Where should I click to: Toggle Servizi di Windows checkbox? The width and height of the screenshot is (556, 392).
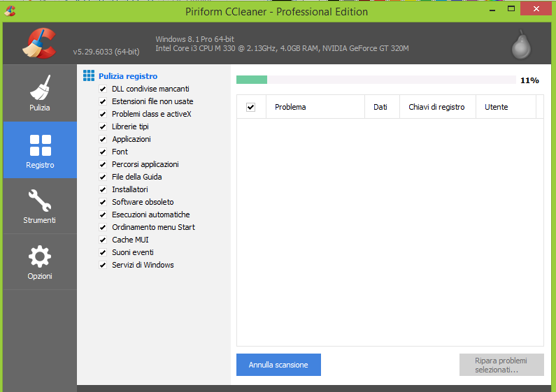point(103,265)
